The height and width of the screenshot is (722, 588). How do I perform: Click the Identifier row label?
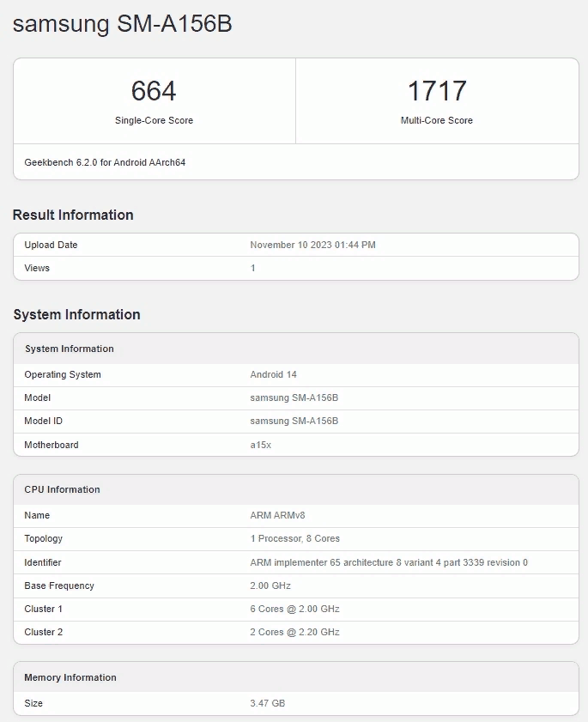43,562
